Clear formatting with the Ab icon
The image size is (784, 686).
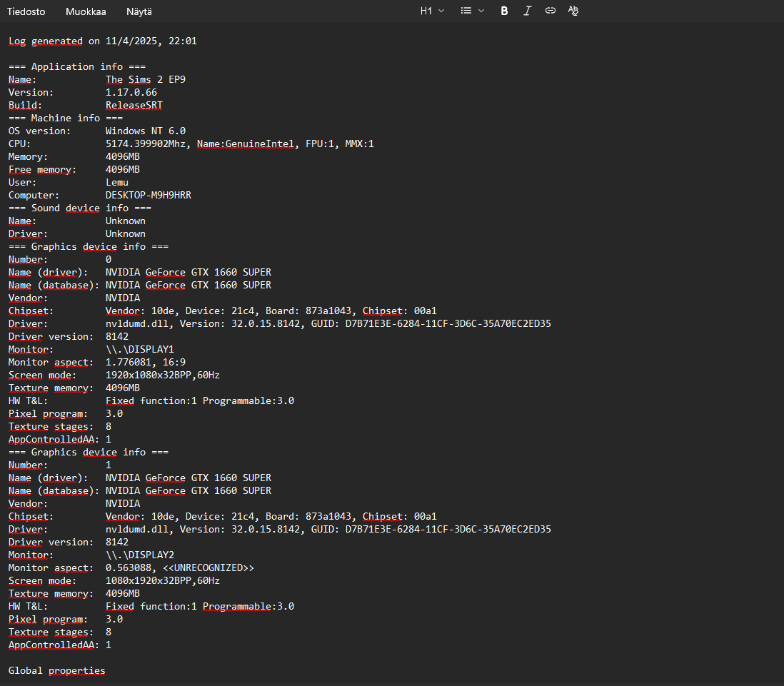pyautogui.click(x=573, y=11)
